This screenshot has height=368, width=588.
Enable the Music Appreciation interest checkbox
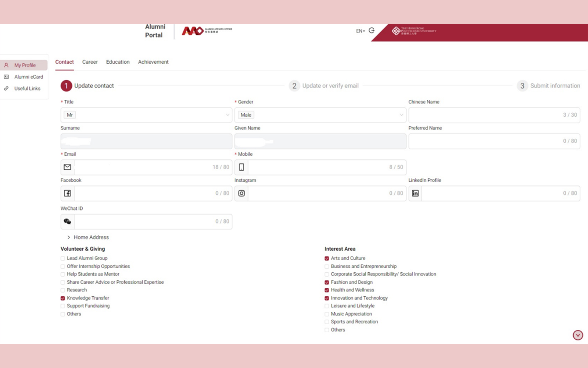[327, 314]
